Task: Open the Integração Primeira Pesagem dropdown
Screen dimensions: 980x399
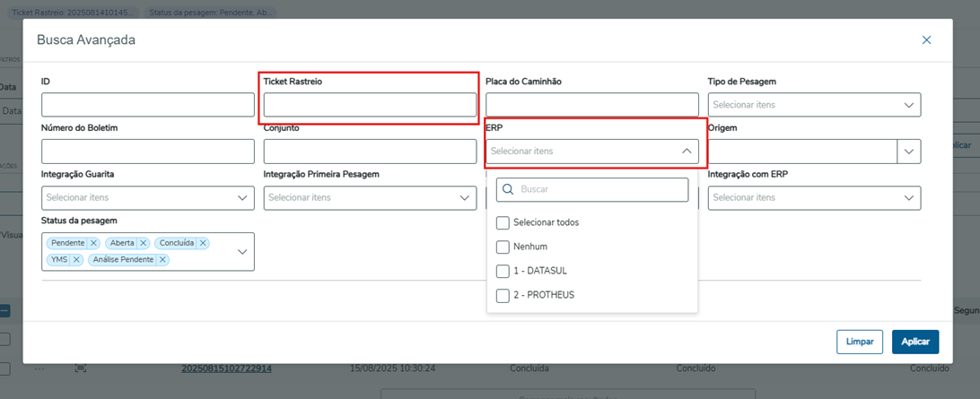Action: (464, 197)
